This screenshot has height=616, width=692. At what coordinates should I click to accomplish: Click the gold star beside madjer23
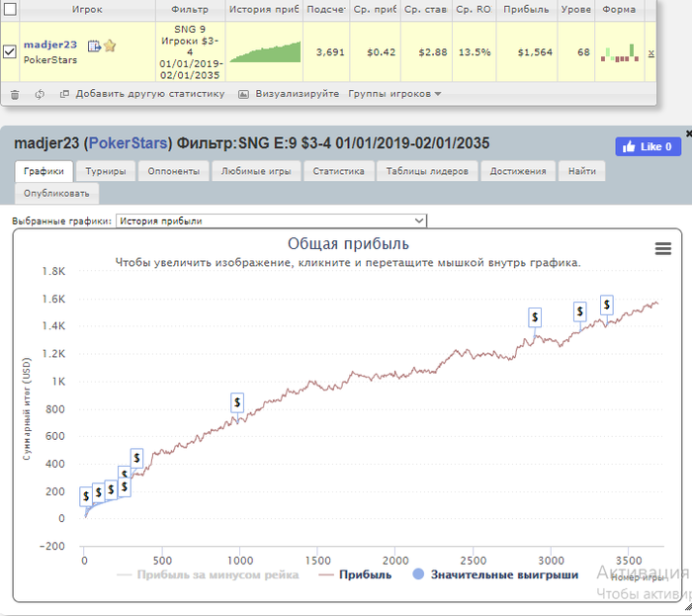[x=110, y=45]
